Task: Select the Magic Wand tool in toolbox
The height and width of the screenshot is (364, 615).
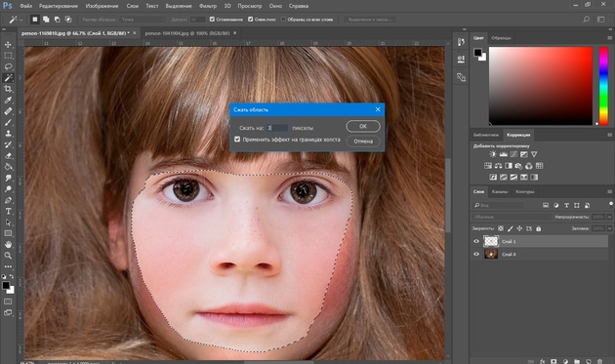Action: [8, 78]
